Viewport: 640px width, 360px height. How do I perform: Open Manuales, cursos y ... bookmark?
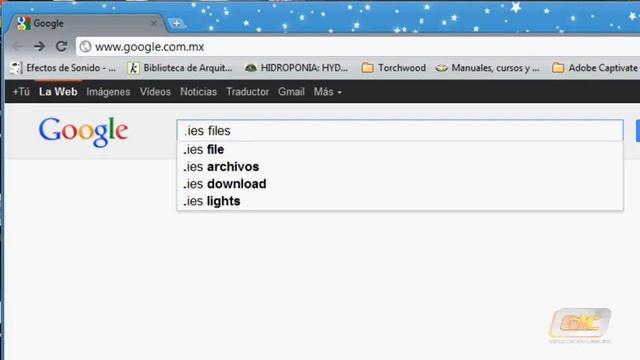487,68
